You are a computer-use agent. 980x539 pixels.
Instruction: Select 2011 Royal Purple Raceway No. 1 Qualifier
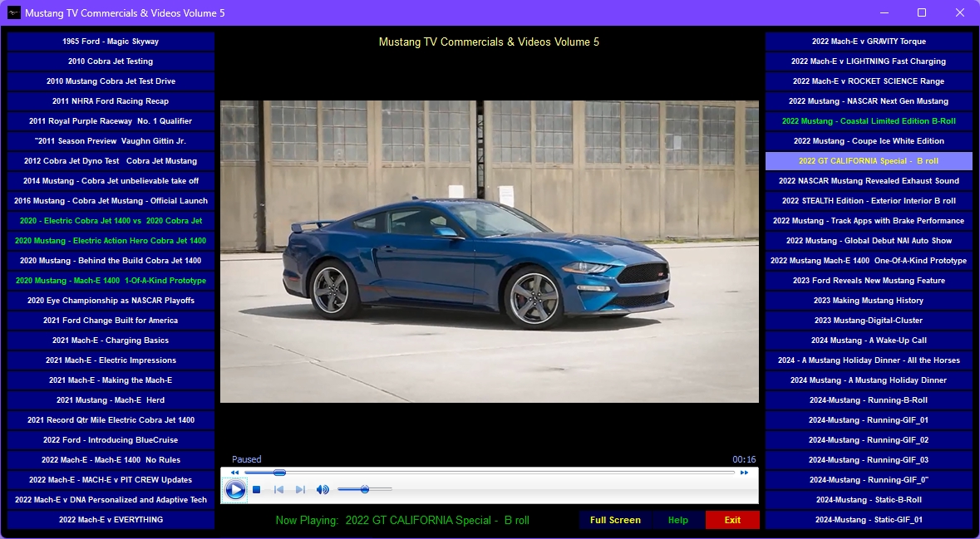111,121
